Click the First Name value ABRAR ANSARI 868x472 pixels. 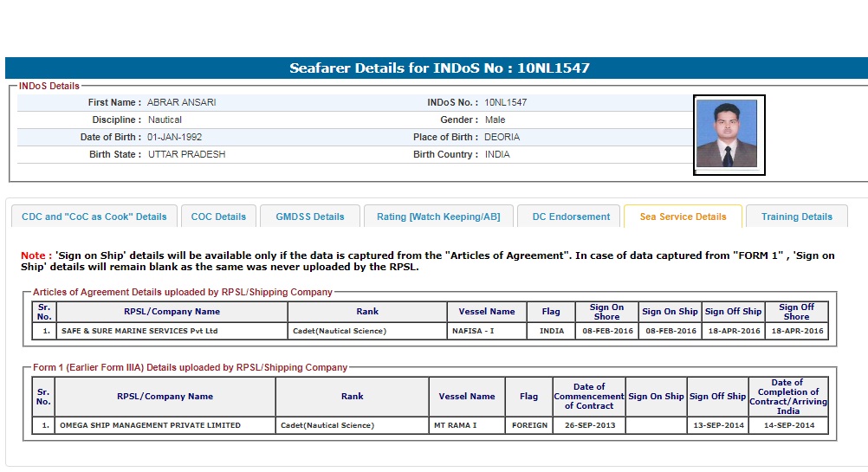point(181,102)
